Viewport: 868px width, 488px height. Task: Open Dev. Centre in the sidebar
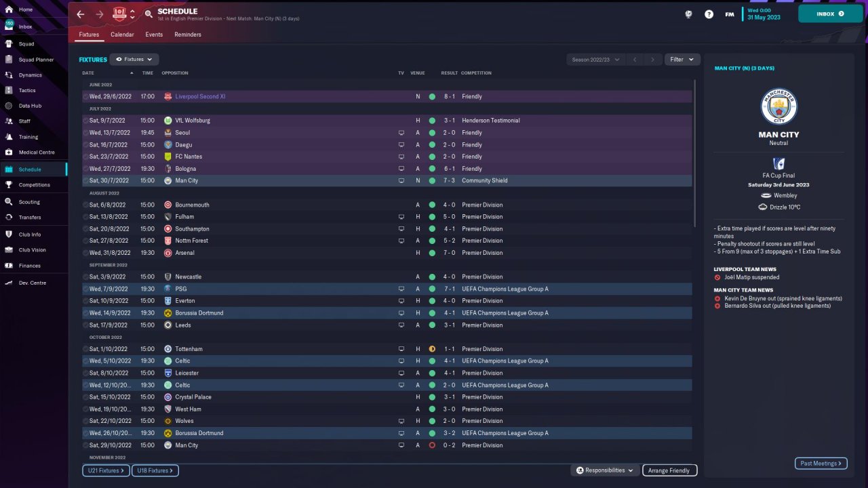pyautogui.click(x=34, y=283)
